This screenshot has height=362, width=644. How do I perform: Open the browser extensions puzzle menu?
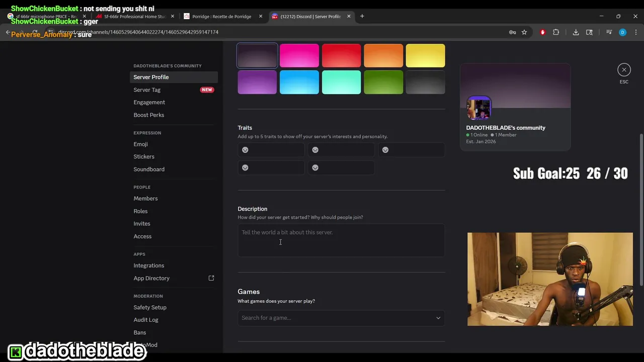point(556,32)
